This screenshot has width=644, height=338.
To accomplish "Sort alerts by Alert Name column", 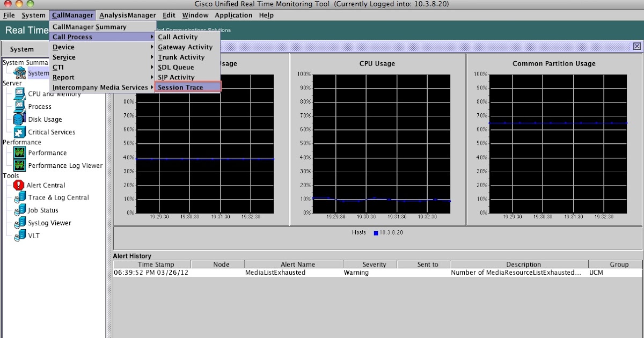I will click(294, 264).
